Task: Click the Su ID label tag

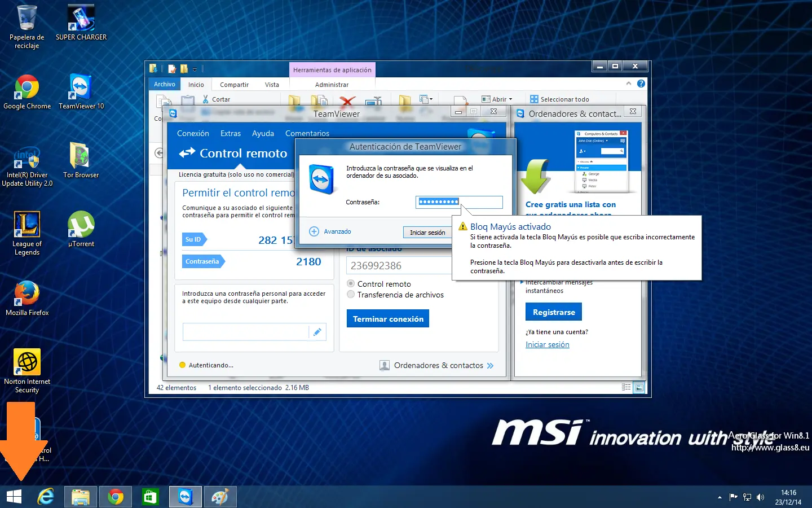Action: click(x=194, y=239)
